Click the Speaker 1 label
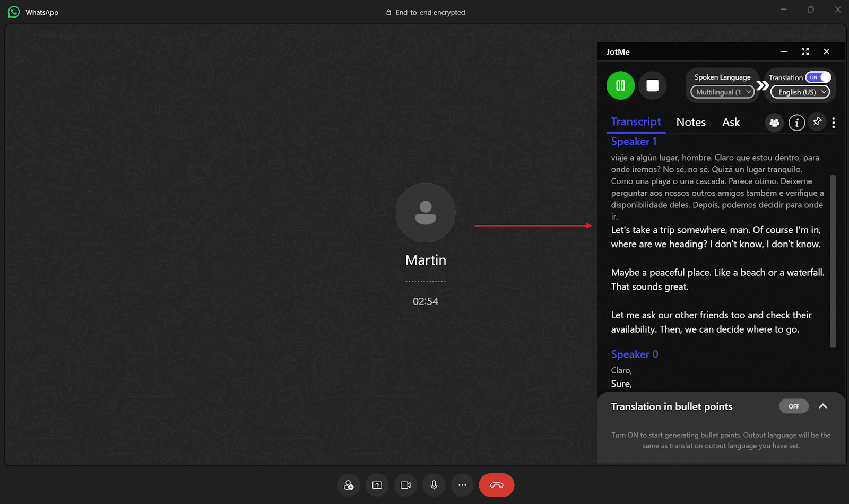 tap(634, 142)
